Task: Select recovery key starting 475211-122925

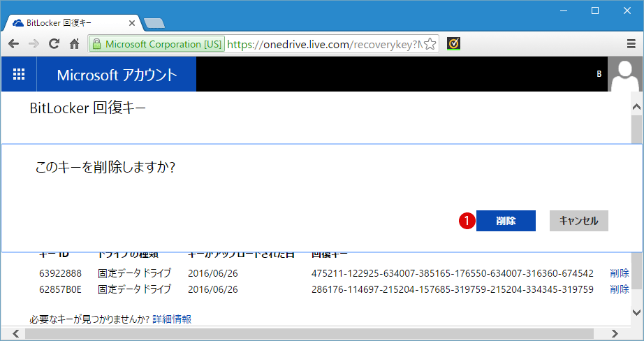Action: pyautogui.click(x=452, y=273)
